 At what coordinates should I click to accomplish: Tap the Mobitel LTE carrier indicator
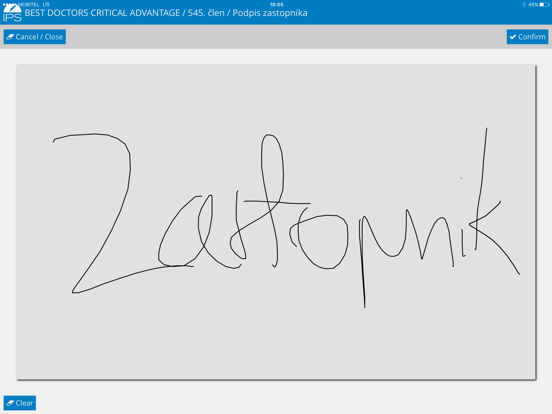(x=34, y=5)
